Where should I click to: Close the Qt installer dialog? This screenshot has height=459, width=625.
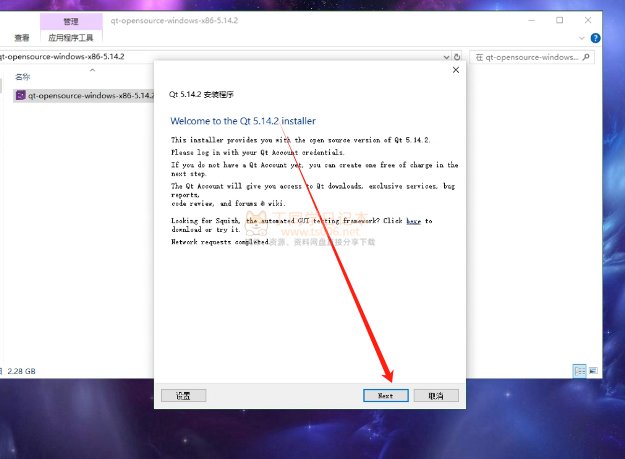[x=456, y=70]
